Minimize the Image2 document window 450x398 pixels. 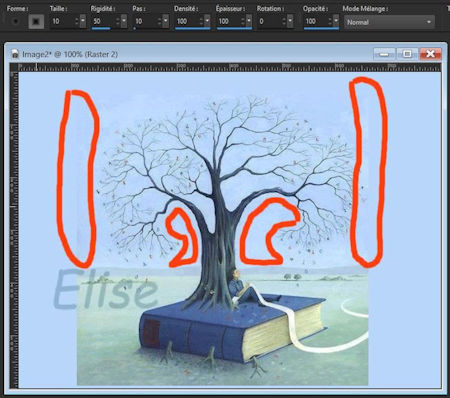click(384, 54)
